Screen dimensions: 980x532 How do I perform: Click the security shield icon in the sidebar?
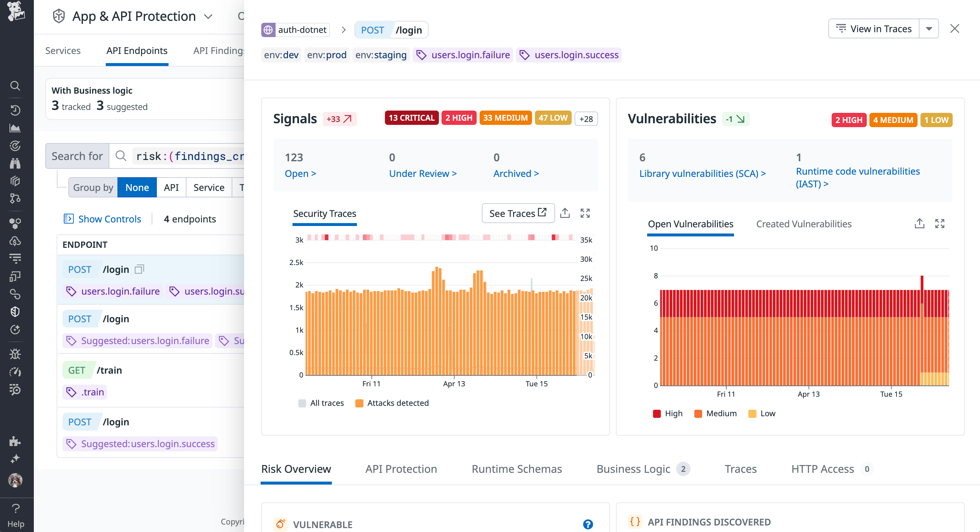(x=15, y=312)
